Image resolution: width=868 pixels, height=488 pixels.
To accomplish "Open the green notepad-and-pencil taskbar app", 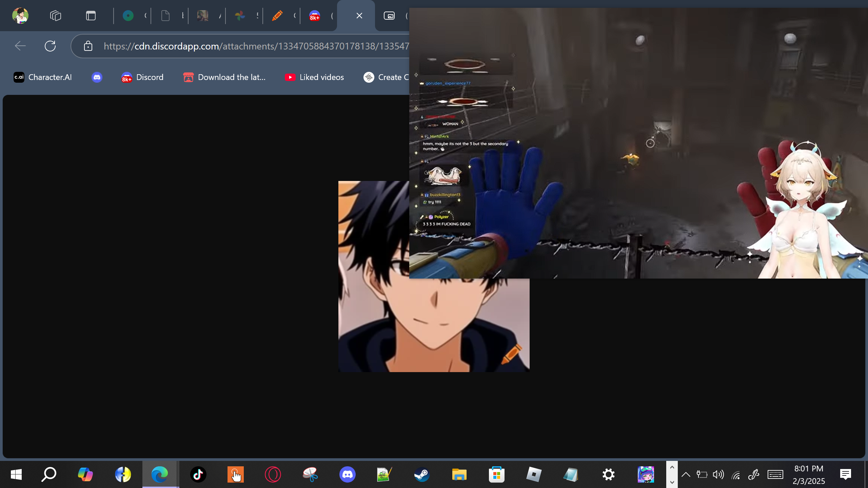I will tap(385, 474).
